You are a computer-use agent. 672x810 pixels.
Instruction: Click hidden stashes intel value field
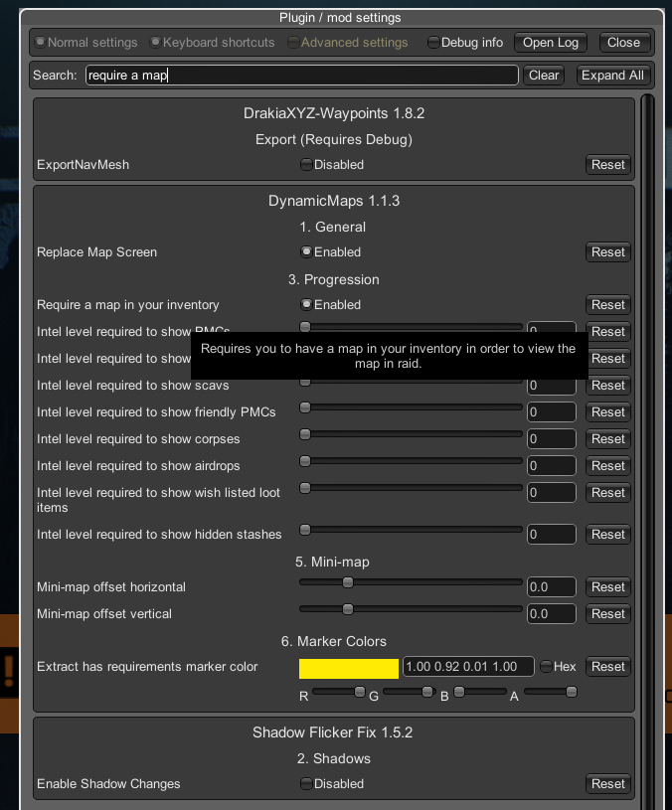point(551,534)
